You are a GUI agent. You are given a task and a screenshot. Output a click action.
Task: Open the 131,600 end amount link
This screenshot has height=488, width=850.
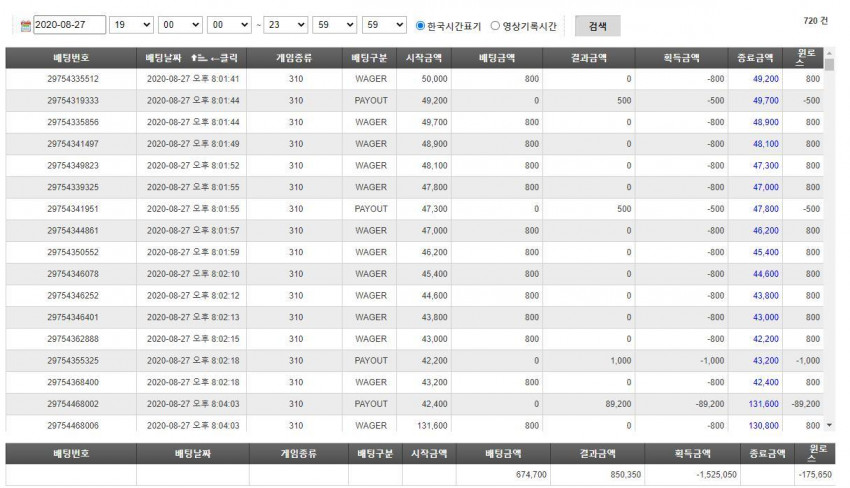click(763, 404)
